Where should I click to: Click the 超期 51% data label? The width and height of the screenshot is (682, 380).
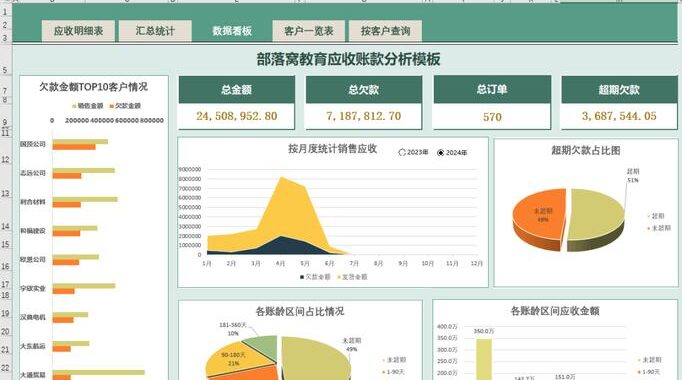tap(633, 176)
